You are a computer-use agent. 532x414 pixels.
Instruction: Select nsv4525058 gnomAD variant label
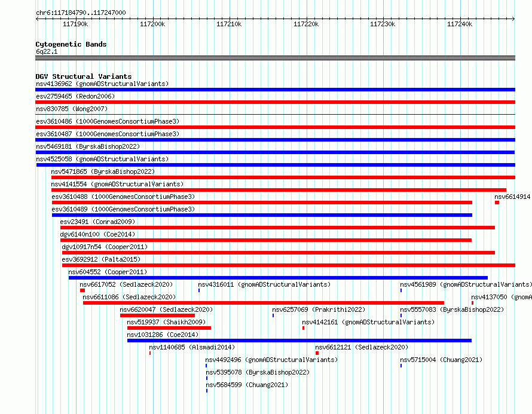pyautogui.click(x=102, y=159)
